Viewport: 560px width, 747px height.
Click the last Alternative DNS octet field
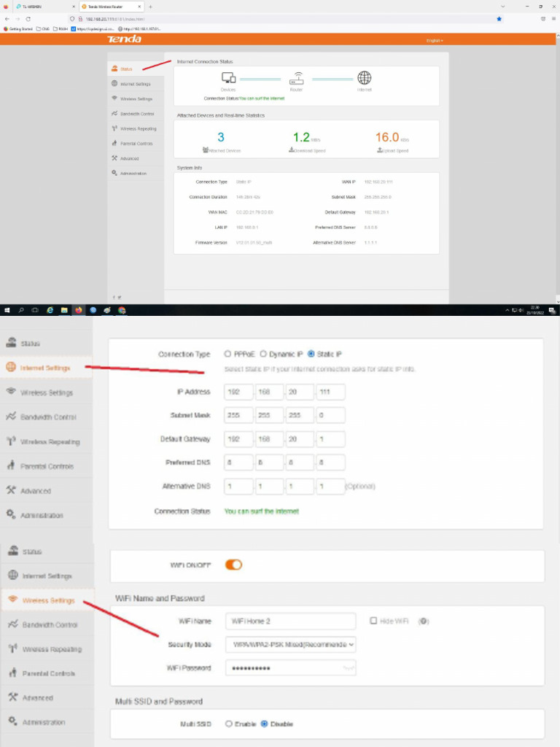pos(330,487)
